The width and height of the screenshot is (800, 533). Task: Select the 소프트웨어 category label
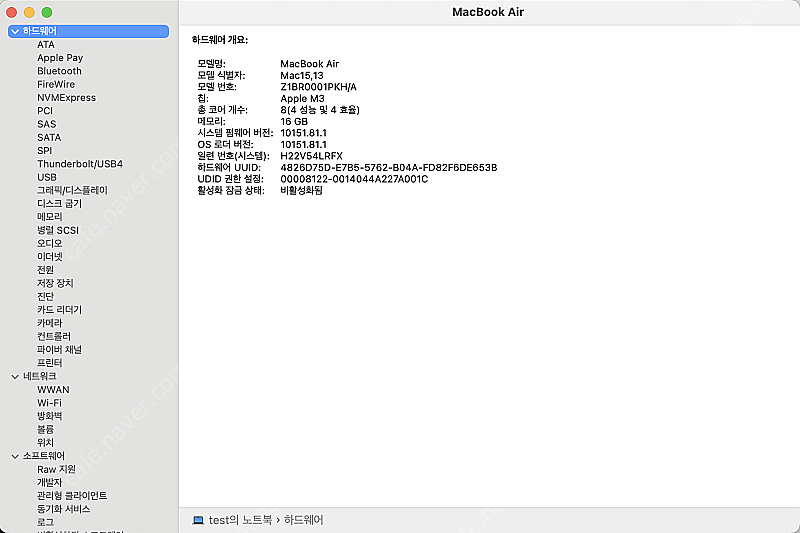(44, 456)
